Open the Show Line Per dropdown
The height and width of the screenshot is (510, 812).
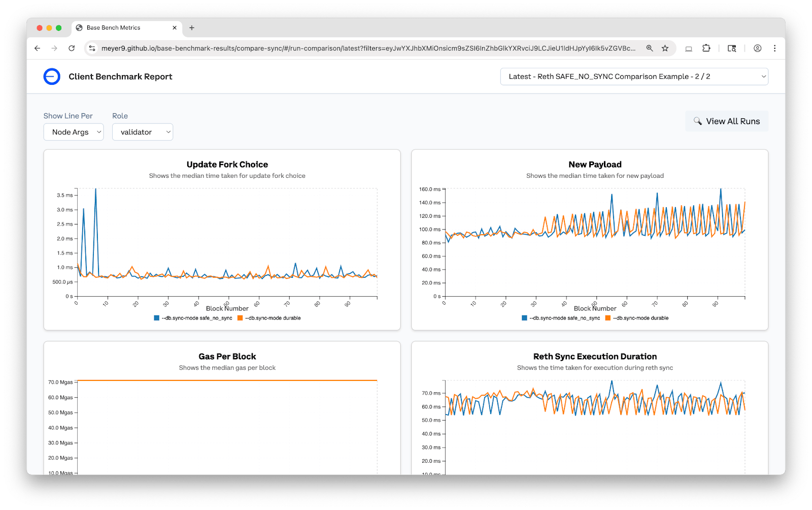pyautogui.click(x=74, y=132)
